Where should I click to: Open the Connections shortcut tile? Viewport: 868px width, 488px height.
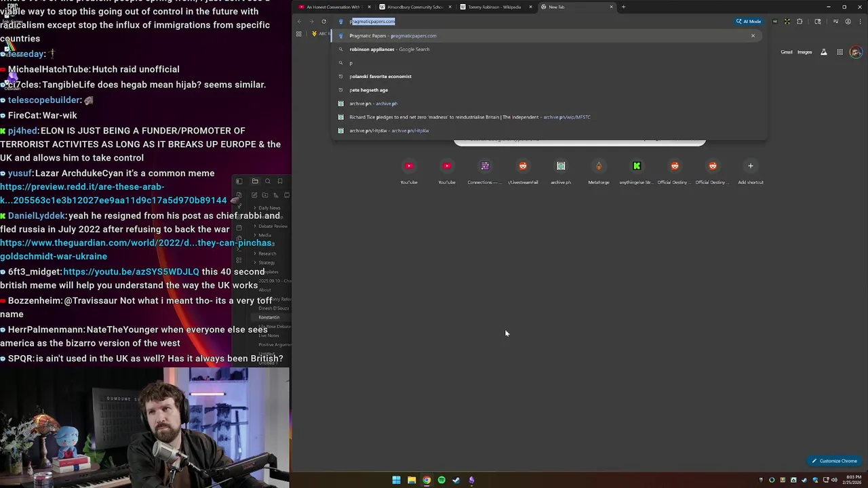pos(485,170)
